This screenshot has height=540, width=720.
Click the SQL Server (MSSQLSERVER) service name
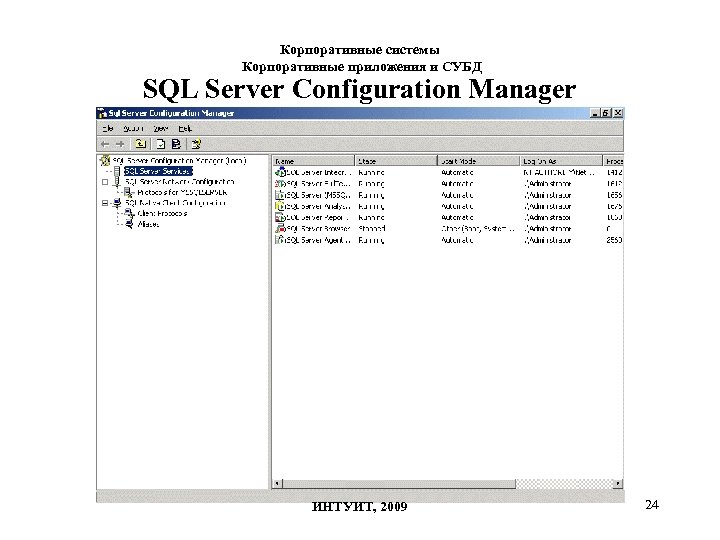pos(319,195)
